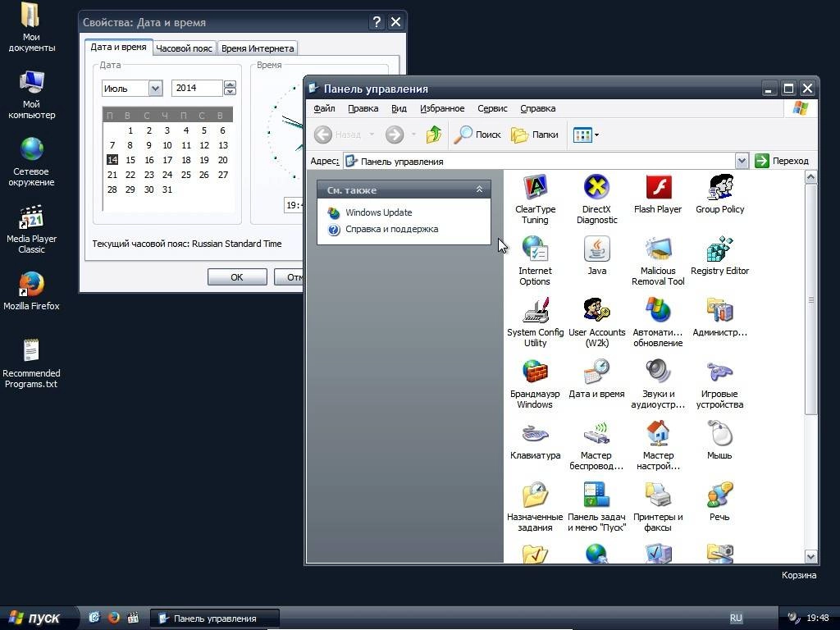
Task: Collapse the См. также panel
Action: coord(479,189)
